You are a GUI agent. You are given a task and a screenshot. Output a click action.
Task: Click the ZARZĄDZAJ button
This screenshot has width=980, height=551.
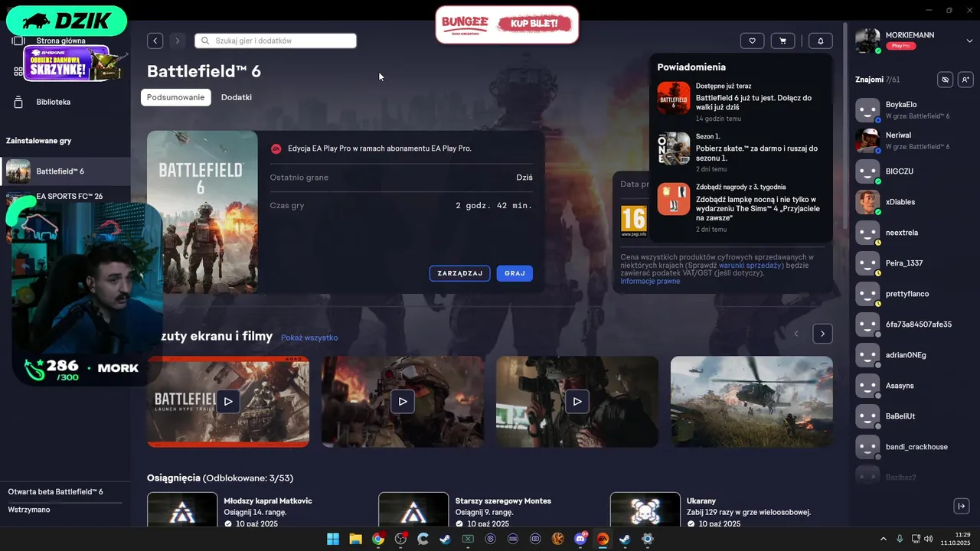(x=459, y=273)
